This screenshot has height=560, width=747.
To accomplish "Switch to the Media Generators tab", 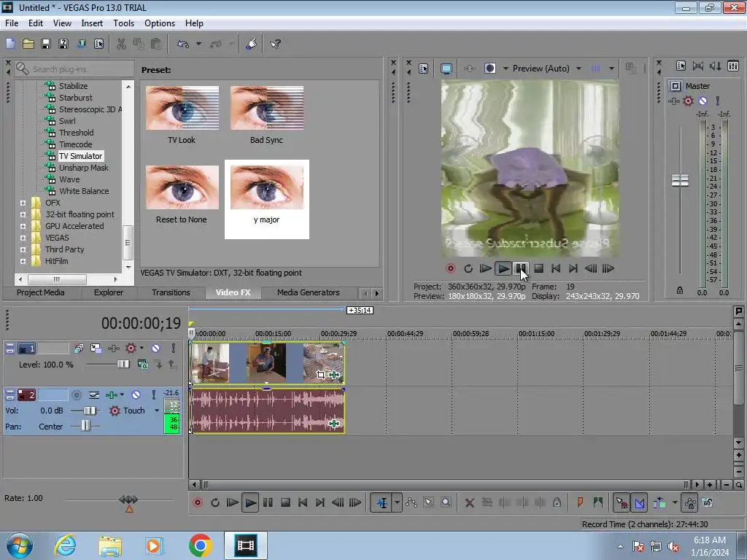I will tap(309, 292).
